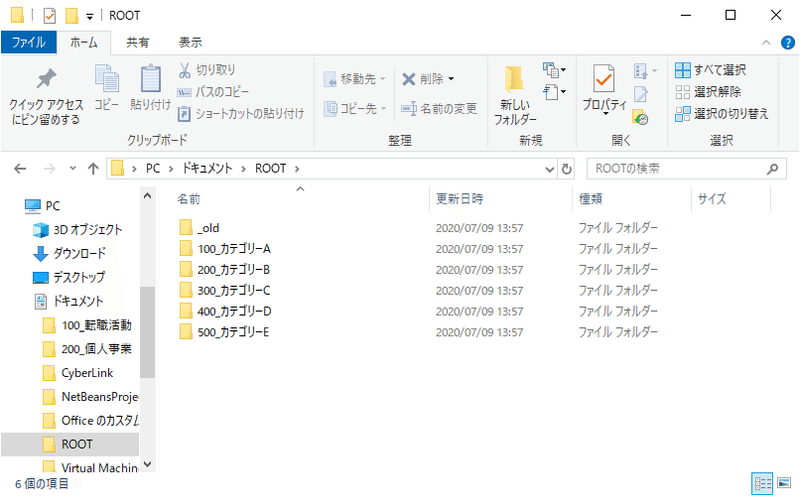Screen dimensions: 800x496
Task: Click the Delete (削除) X icon
Action: (409, 79)
